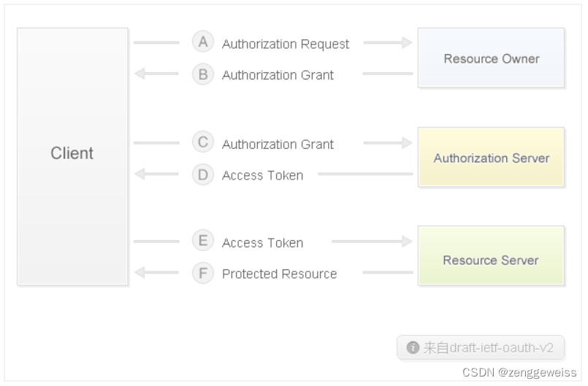This screenshot has width=588, height=386.
Task: Click the arrowhead pointing into Resource Owner
Action: (x=407, y=43)
